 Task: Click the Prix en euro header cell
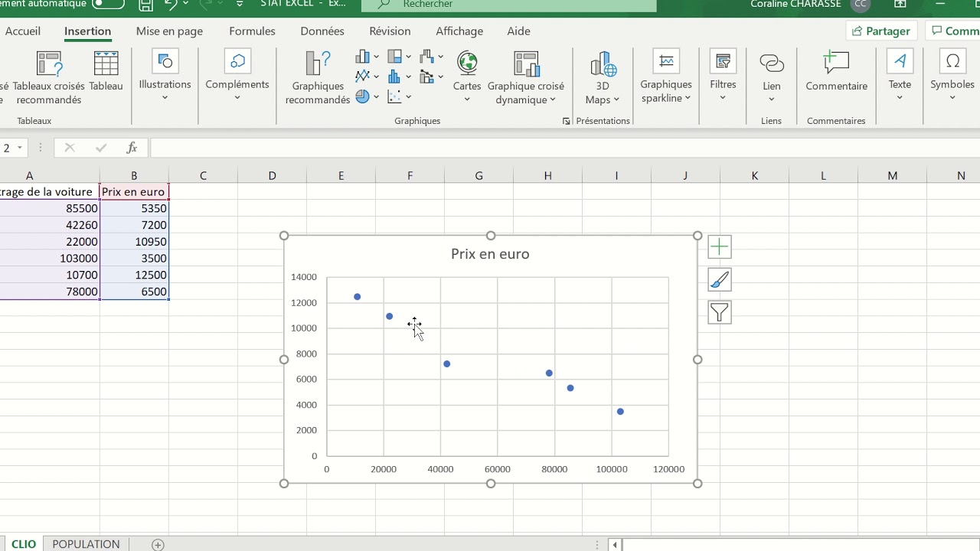pyautogui.click(x=134, y=192)
